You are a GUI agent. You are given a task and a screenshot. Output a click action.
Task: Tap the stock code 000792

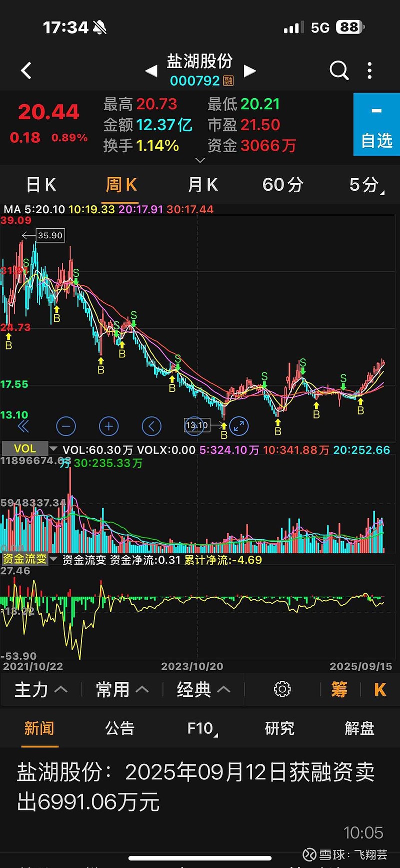tap(195, 81)
